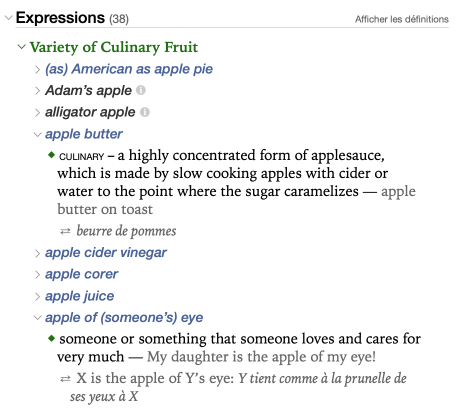
Task: Click the swap-arrows icon before beurre de pommes
Action: pos(65,231)
